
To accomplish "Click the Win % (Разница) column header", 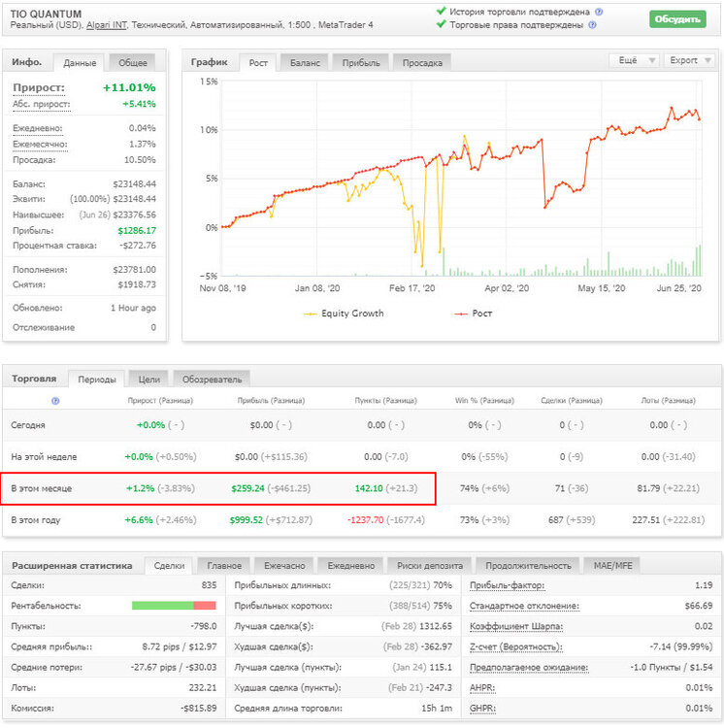I will click(x=484, y=400).
